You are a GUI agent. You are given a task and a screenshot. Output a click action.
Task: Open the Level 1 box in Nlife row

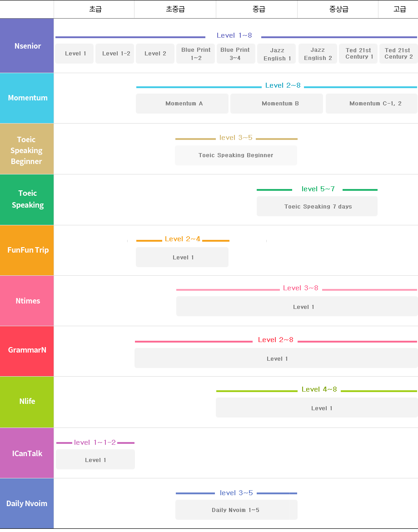[x=317, y=408]
